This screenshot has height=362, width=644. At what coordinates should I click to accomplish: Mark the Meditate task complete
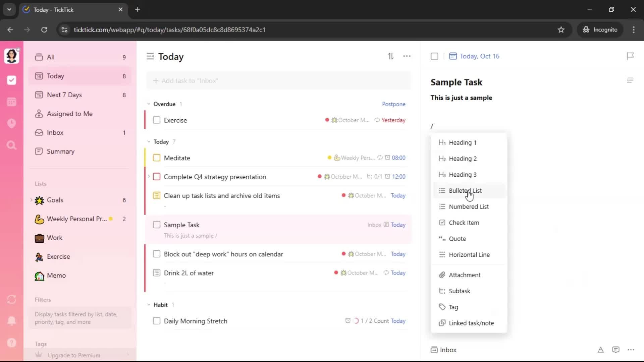pos(157,158)
